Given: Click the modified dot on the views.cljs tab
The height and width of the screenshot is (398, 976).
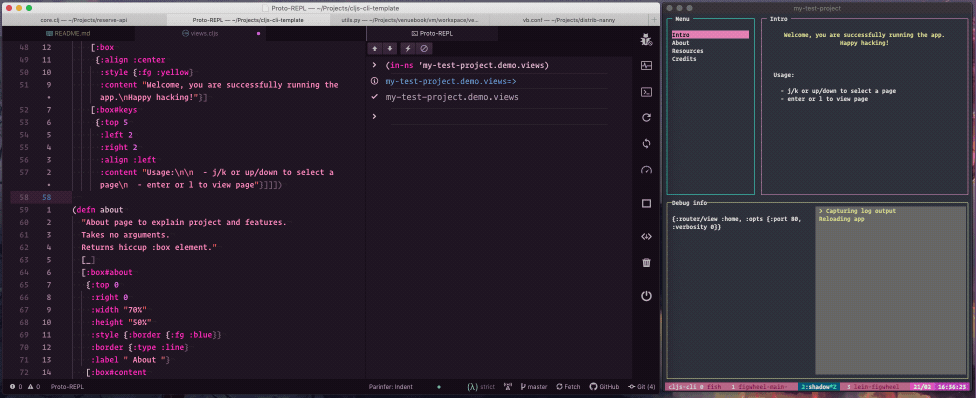Looking at the screenshot, I should click(258, 33).
